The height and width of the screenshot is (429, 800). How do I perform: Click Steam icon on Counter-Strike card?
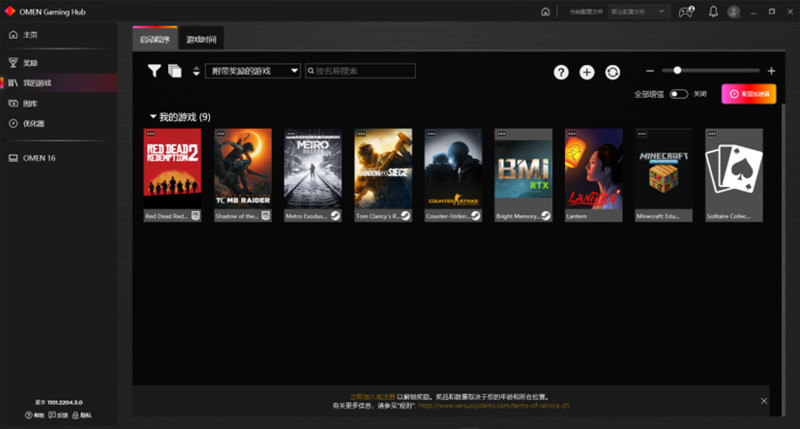click(476, 216)
